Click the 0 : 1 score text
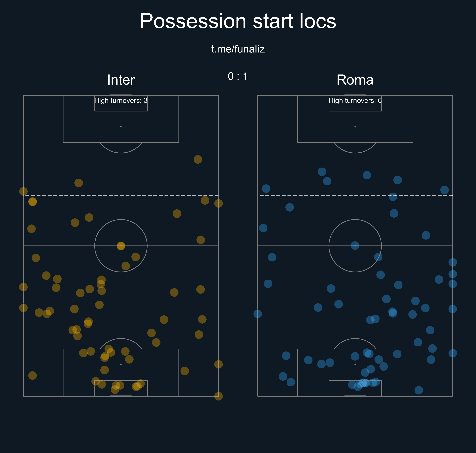Image resolution: width=476 pixels, height=453 pixels. pos(238,76)
